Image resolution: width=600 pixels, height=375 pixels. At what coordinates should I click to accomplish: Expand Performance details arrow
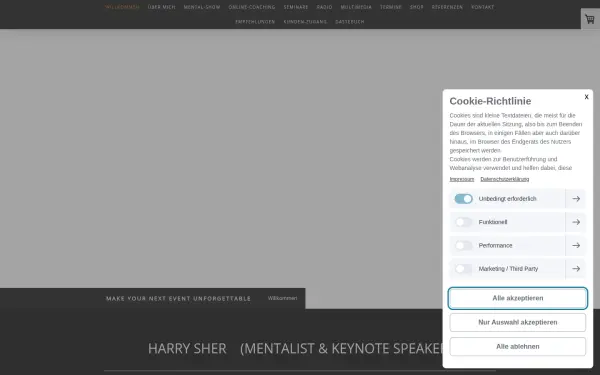coord(576,245)
